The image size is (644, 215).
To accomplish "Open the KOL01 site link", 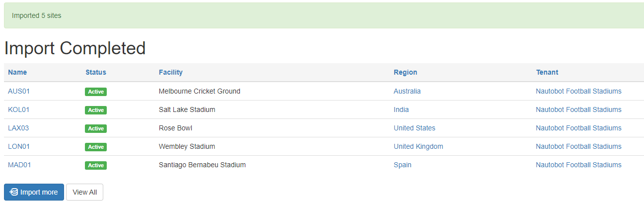I will (x=19, y=109).
